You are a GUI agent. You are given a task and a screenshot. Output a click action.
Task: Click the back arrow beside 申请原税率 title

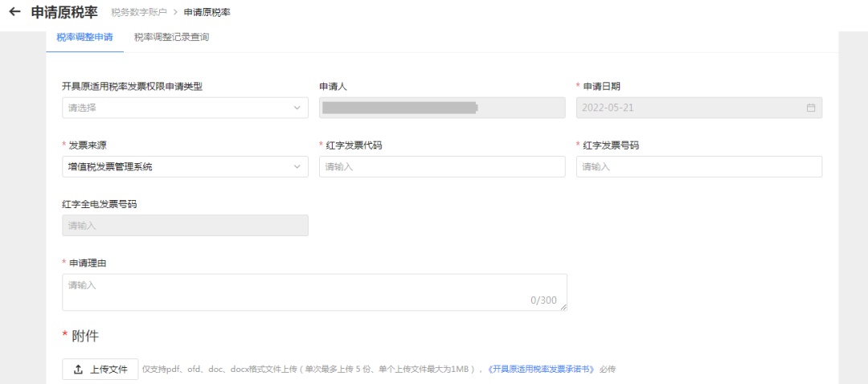coord(14,12)
